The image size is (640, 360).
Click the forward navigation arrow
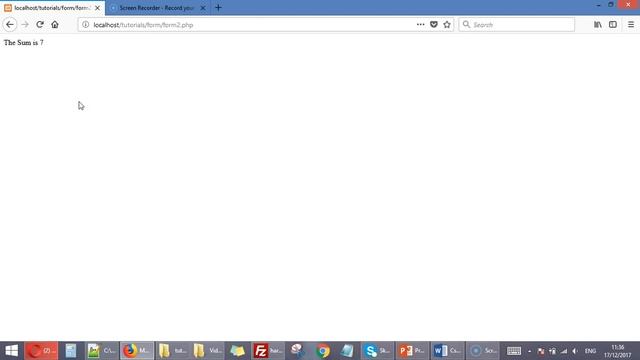[x=25, y=24]
